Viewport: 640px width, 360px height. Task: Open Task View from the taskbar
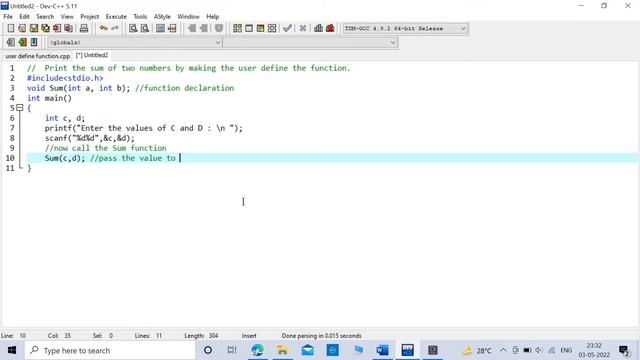click(231, 350)
